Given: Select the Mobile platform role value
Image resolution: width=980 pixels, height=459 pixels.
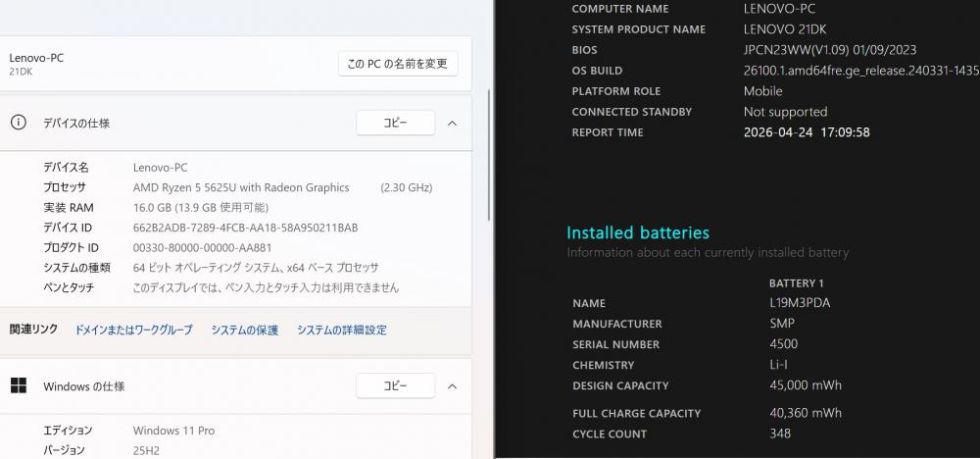Looking at the screenshot, I should tap(763, 91).
